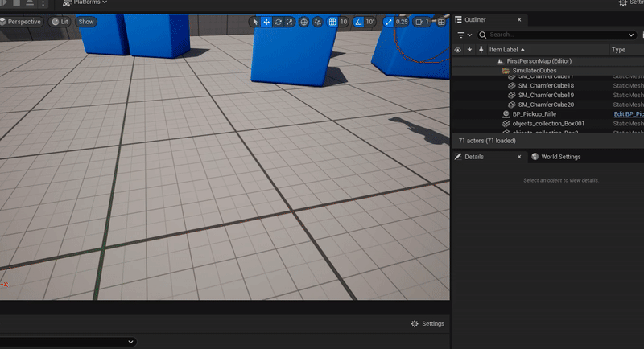The image size is (644, 349).
Task: Select the SimulatedCubes folder
Action: coord(548,71)
